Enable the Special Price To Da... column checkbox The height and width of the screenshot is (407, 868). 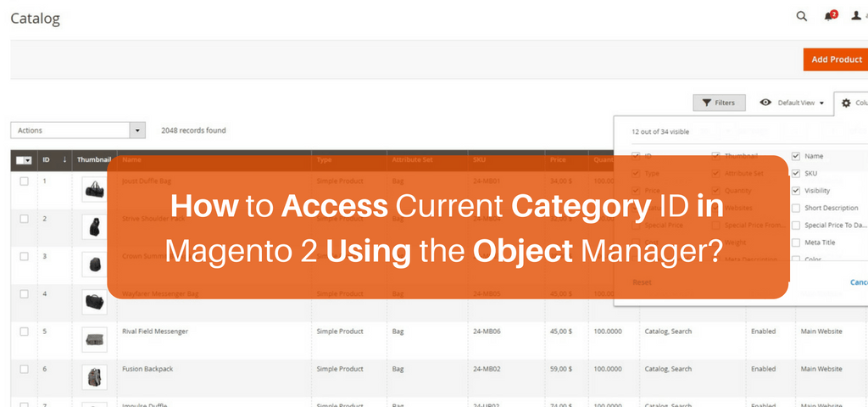click(795, 226)
